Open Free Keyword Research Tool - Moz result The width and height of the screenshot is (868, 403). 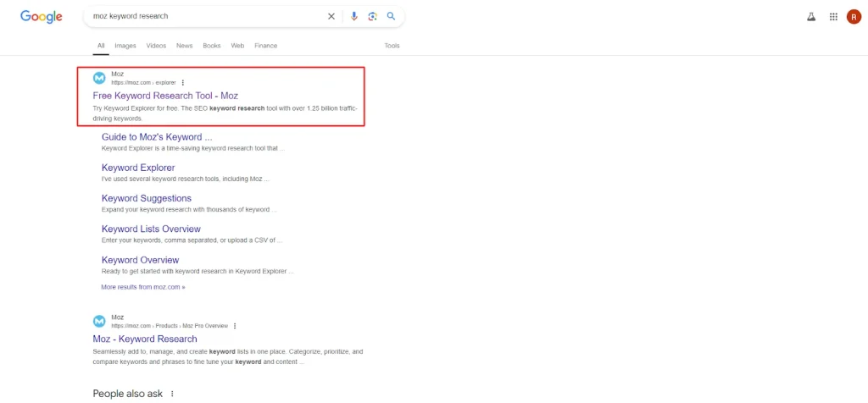point(165,96)
